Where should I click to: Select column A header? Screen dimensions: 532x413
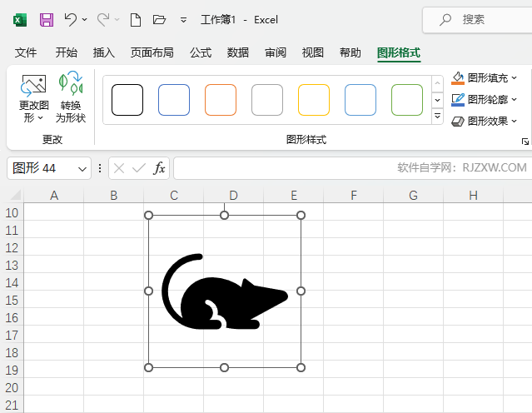click(x=54, y=196)
